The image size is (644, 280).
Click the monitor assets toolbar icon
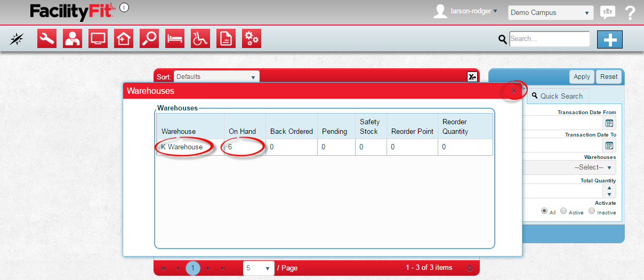(x=98, y=38)
